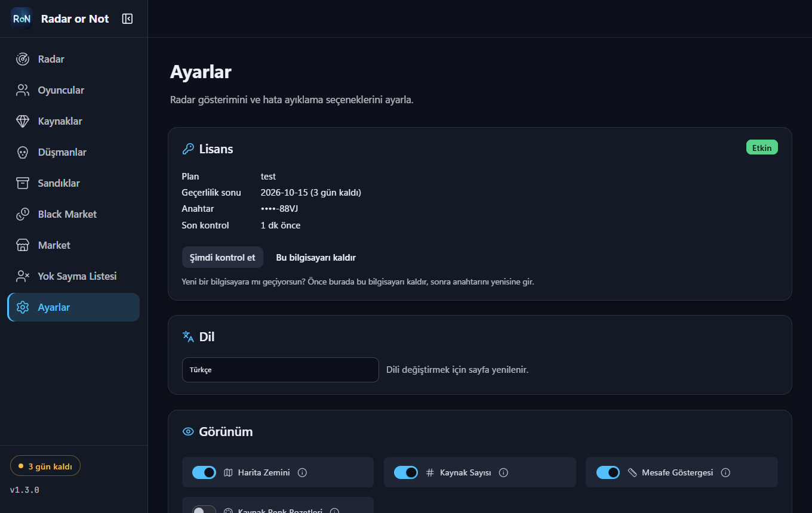Click the Radar or Not title text
Image resolution: width=812 pixels, height=513 pixels.
(75, 18)
